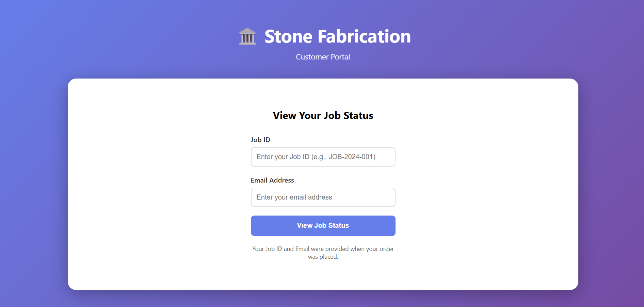Click the Email Address label
This screenshot has width=644, height=307.
click(x=272, y=180)
